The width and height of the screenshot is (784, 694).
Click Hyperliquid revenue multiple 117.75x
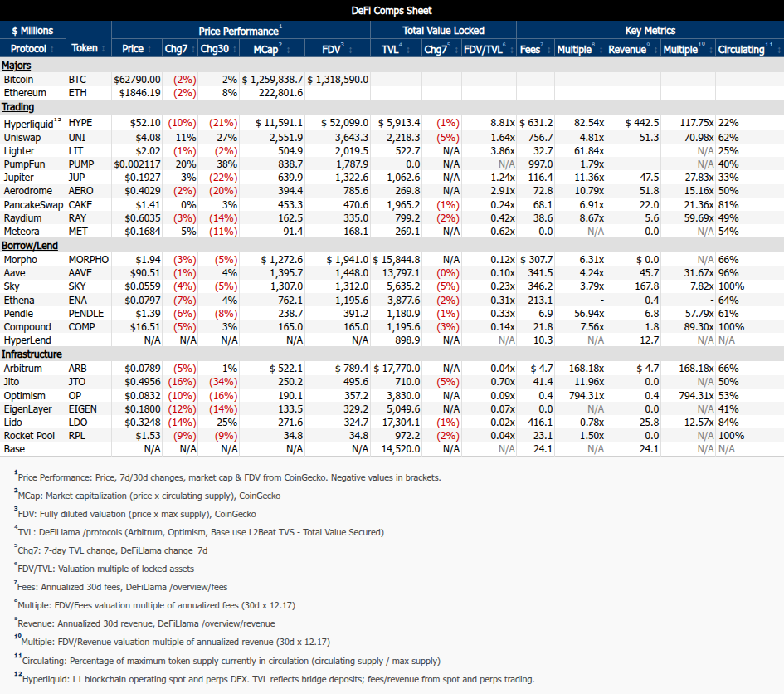(697, 123)
